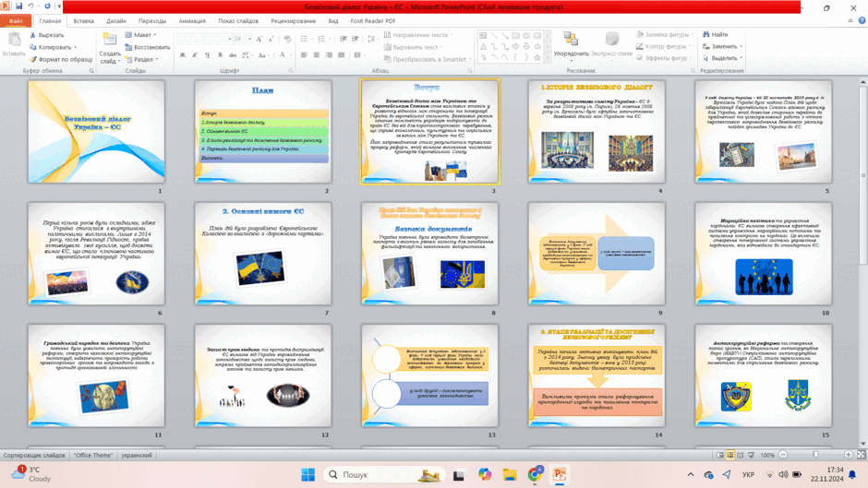868x488 pixels.
Task: Open Copilot from taskbar
Action: (485, 475)
